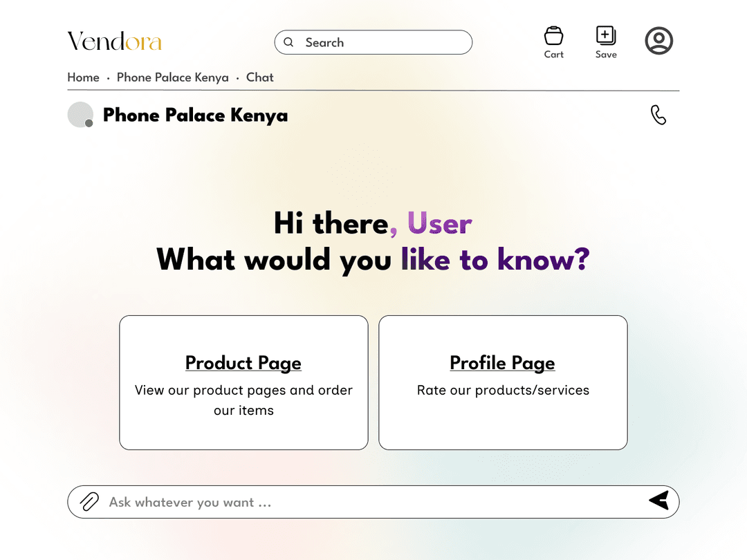Viewport: 747px width, 560px height.
Task: Open the Cart icon
Action: [x=553, y=36]
